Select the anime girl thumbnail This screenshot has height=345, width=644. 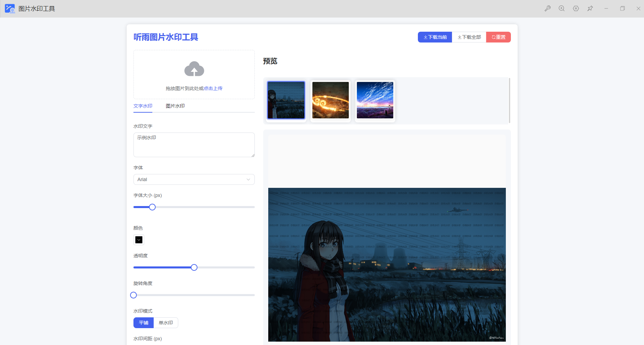(286, 100)
